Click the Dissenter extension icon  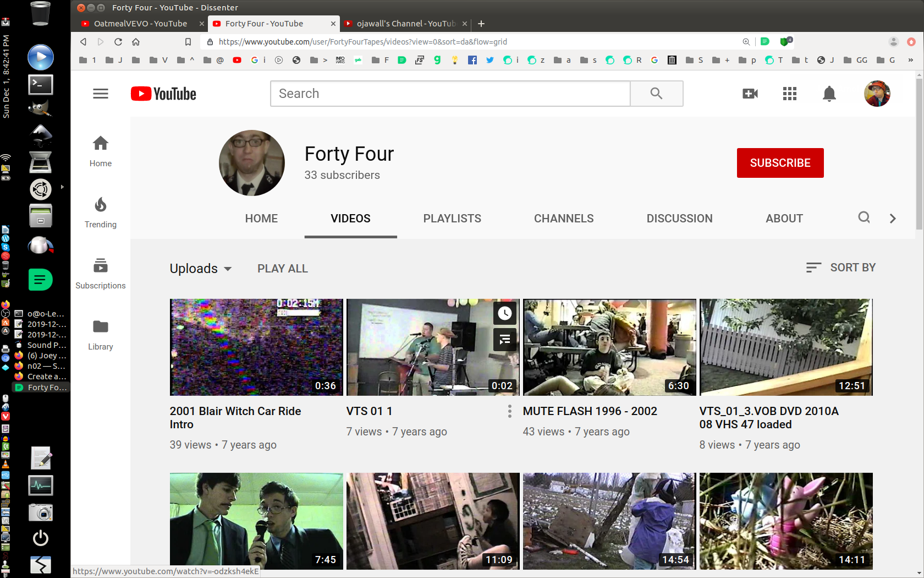point(765,42)
